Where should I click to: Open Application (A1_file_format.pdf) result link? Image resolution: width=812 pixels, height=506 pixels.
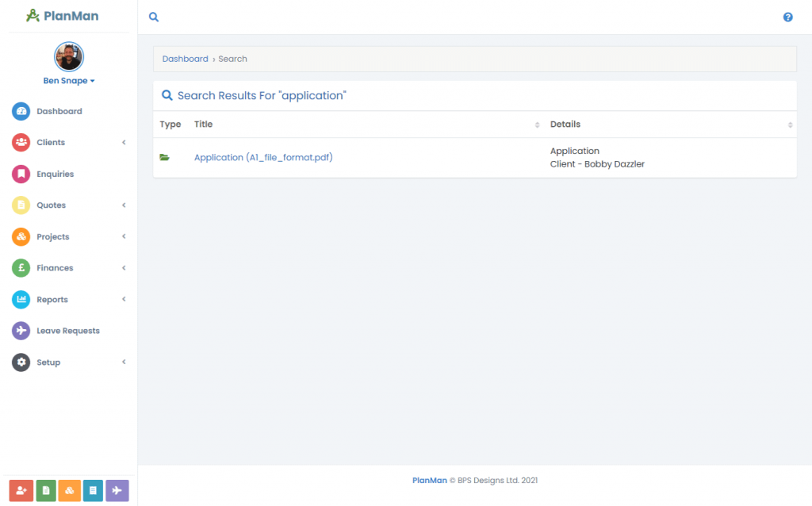click(263, 158)
